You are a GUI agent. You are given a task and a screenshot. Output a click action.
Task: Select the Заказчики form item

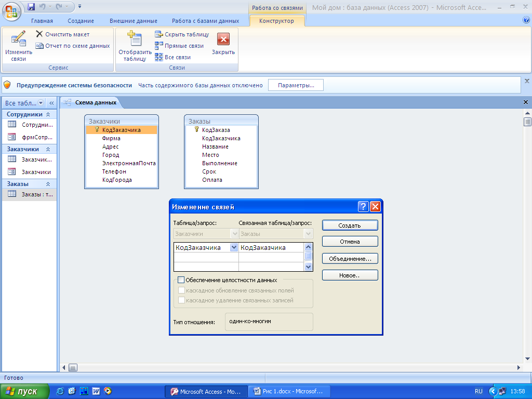30,171
